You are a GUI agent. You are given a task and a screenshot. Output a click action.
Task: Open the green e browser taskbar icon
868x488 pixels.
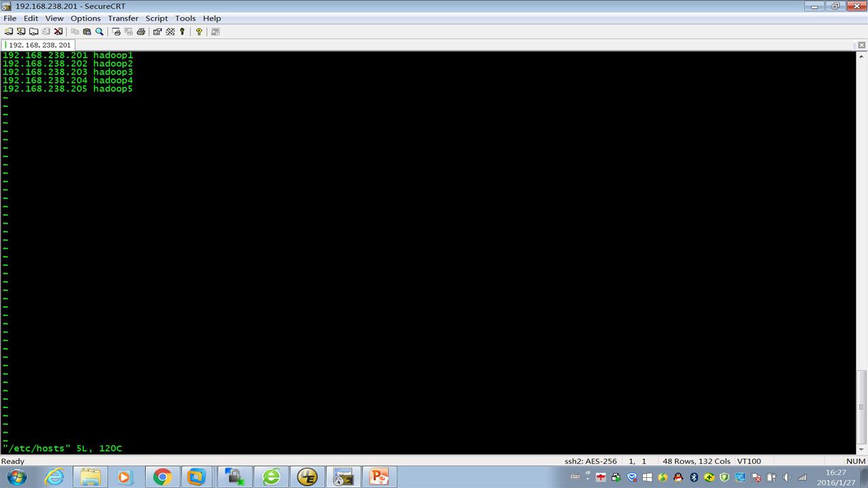pos(271,477)
